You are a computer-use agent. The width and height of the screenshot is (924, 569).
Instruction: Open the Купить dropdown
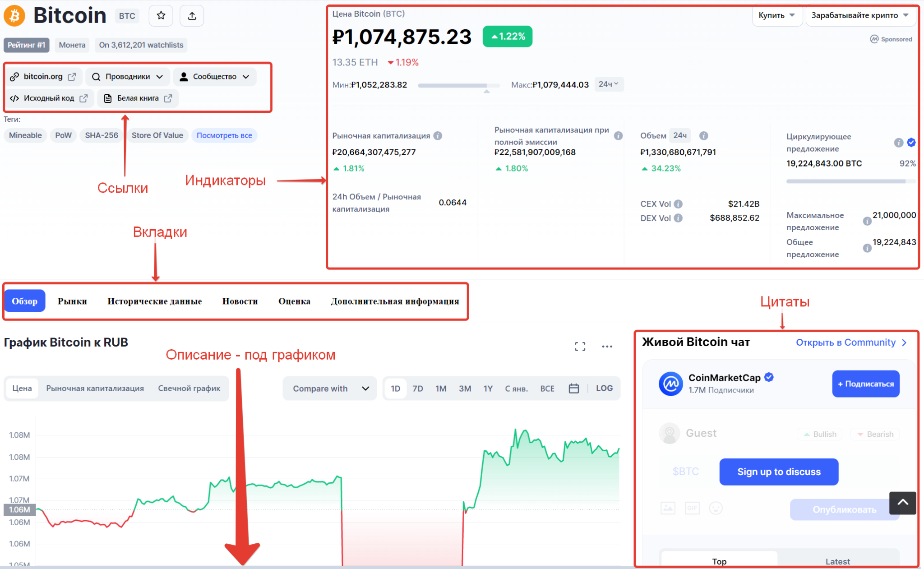[777, 15]
